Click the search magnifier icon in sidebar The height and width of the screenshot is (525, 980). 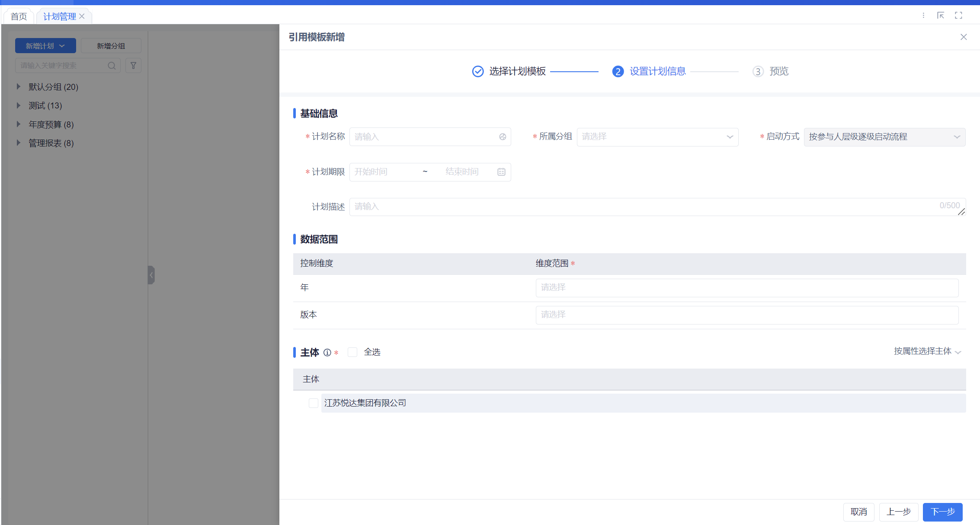[112, 66]
